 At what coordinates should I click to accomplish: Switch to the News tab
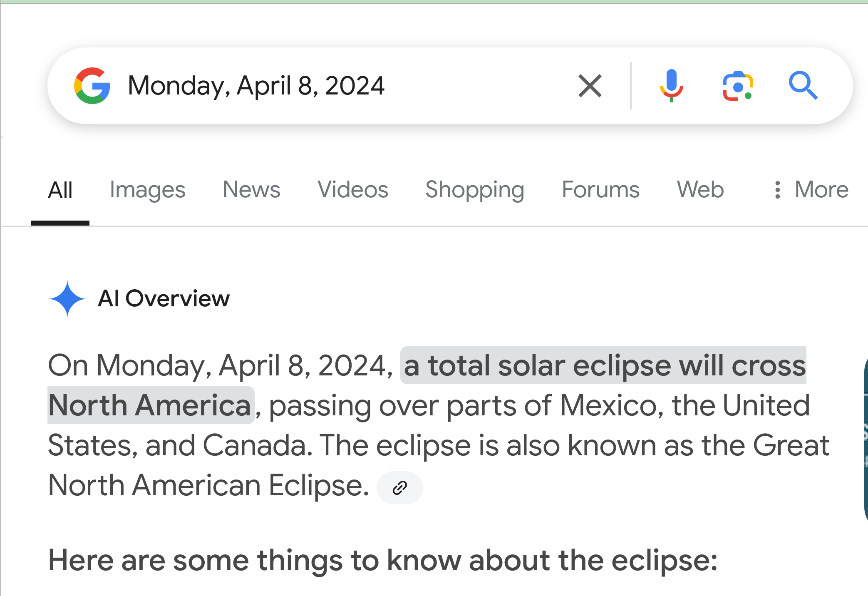tap(251, 190)
